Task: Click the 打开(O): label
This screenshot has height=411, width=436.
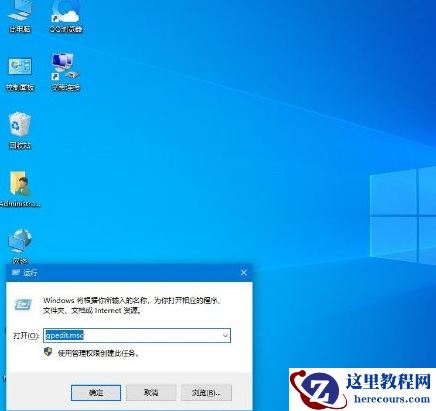Action: [x=26, y=335]
